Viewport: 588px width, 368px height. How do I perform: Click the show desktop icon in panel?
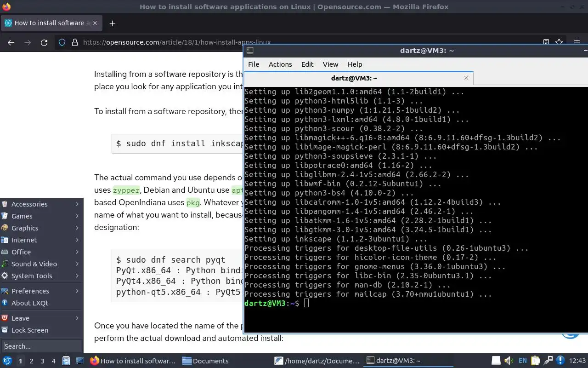[x=79, y=361]
